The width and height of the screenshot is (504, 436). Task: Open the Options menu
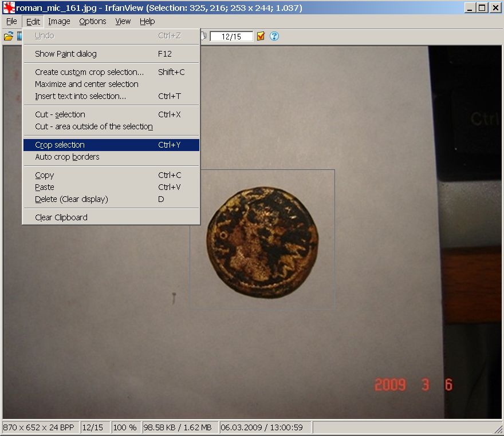tap(92, 21)
